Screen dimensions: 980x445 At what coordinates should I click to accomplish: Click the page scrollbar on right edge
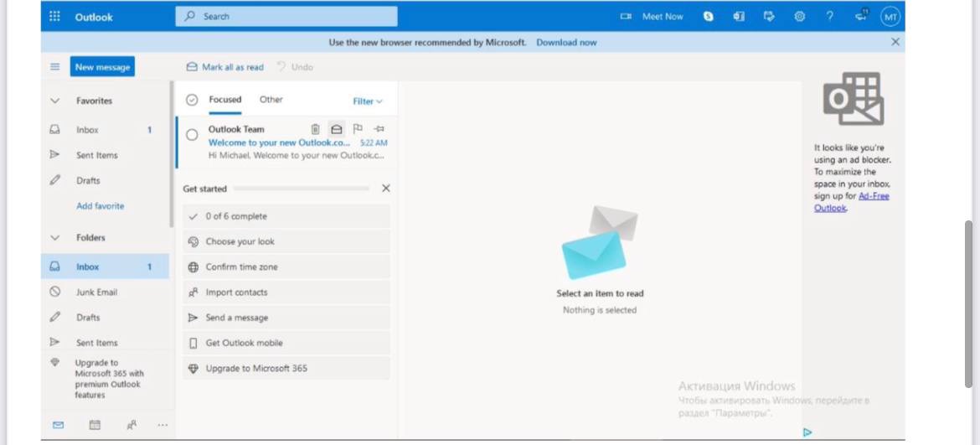point(969,304)
